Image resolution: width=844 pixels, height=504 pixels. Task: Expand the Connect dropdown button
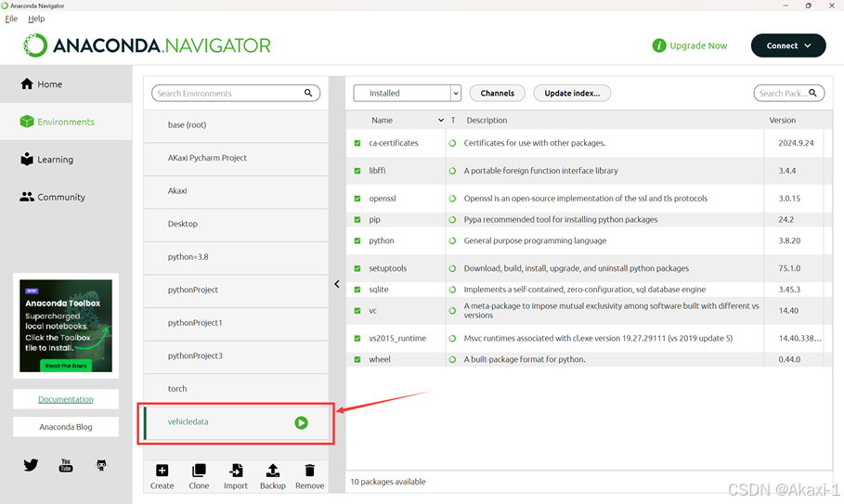(788, 45)
